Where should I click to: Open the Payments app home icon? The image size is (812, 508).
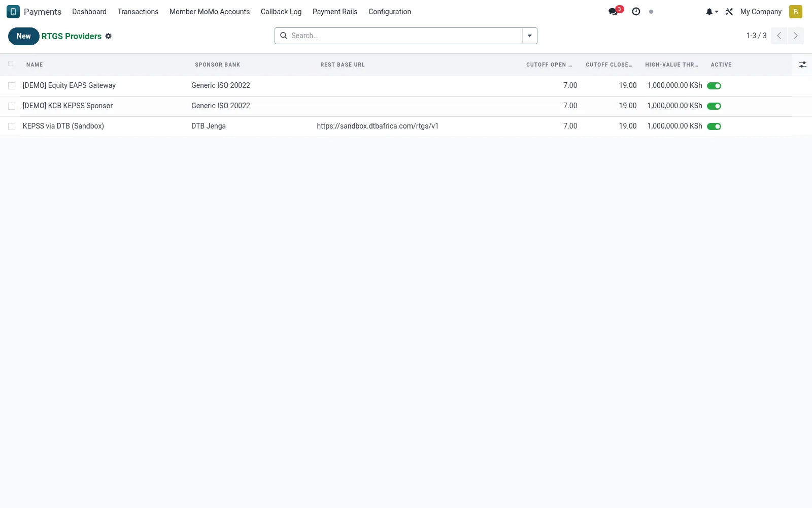point(13,12)
